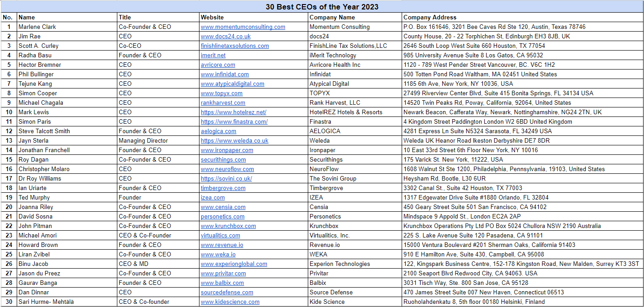644x307 pixels.
Task: Select the 'Kide Science' company cell
Action: 355,302
